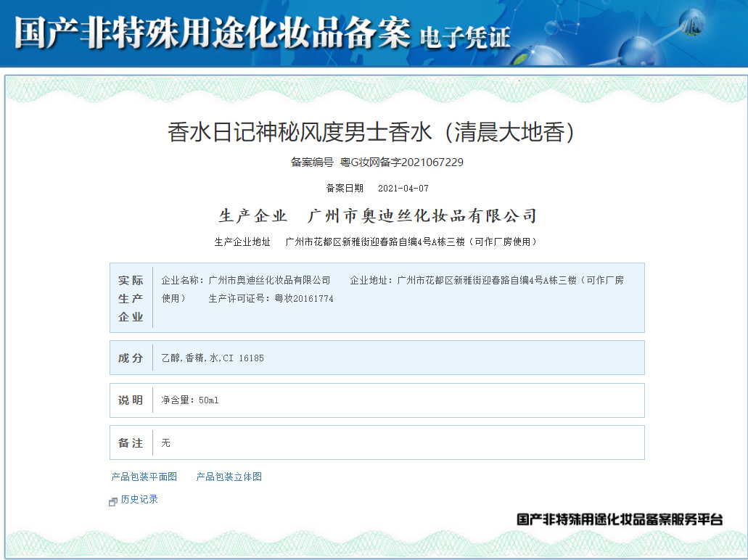This screenshot has height=560, width=748.
Task: Click the 生产企业地址 label
Action: pos(242,242)
